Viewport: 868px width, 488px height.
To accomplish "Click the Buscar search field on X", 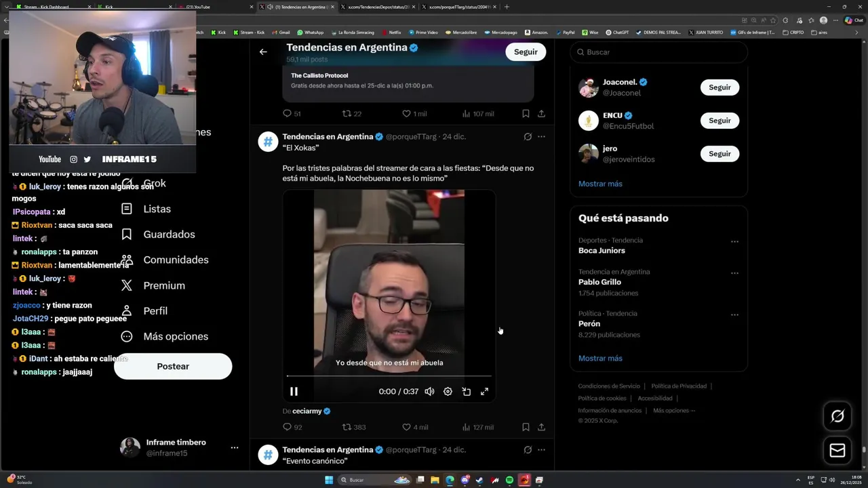I will (x=658, y=52).
